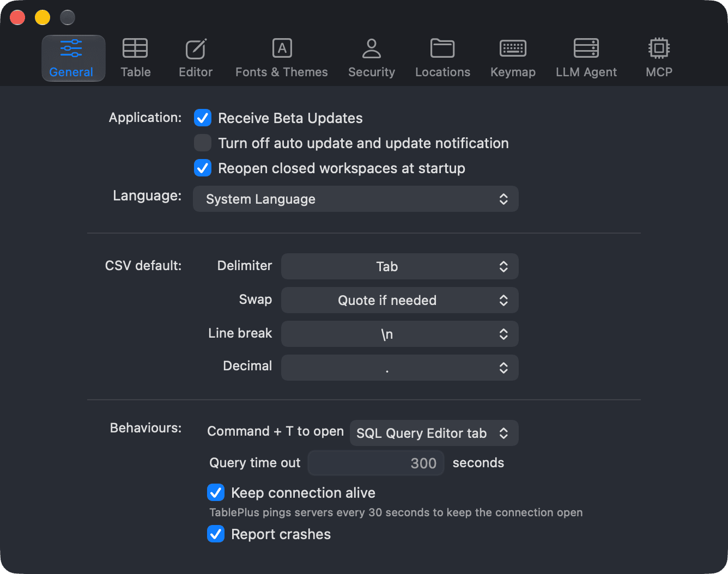The width and height of the screenshot is (728, 574).
Task: Switch to the Editor settings pane
Action: [x=196, y=58]
